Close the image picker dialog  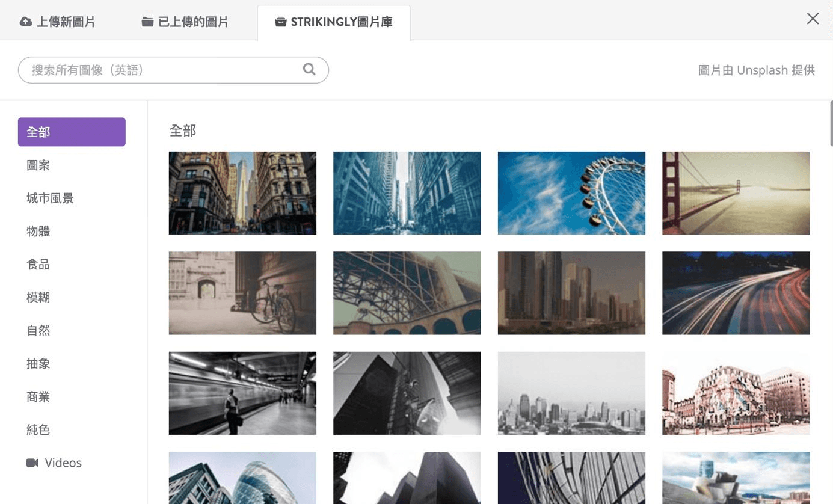point(813,19)
